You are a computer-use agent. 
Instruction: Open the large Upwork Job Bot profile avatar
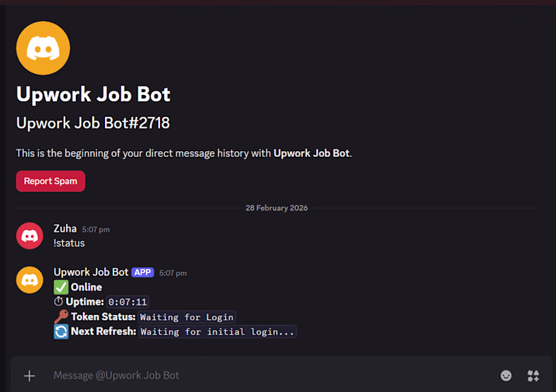pyautogui.click(x=43, y=48)
